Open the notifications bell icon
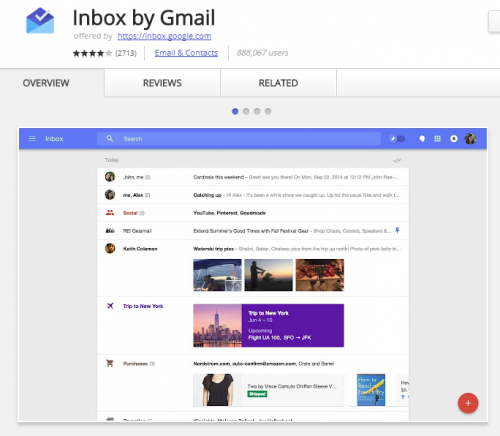This screenshot has height=436, width=500. tap(454, 139)
